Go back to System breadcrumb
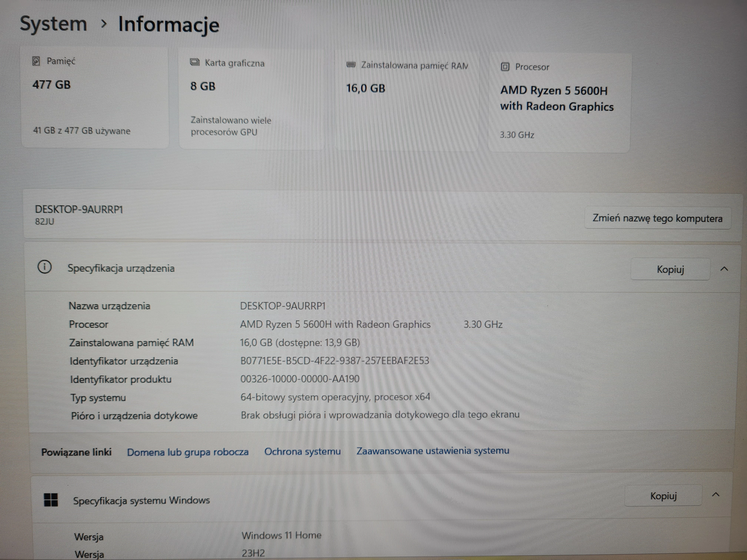Screen dimensions: 747x560 (53, 24)
